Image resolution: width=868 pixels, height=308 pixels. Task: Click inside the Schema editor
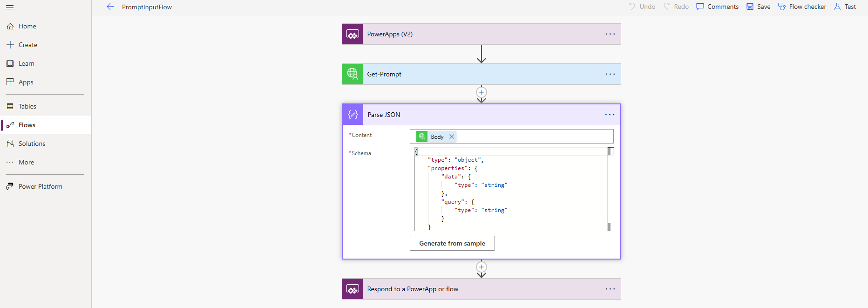tap(511, 190)
